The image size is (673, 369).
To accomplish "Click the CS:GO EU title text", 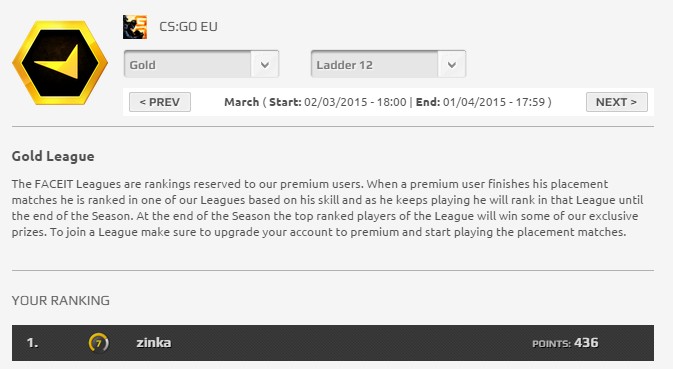I will 188,27.
